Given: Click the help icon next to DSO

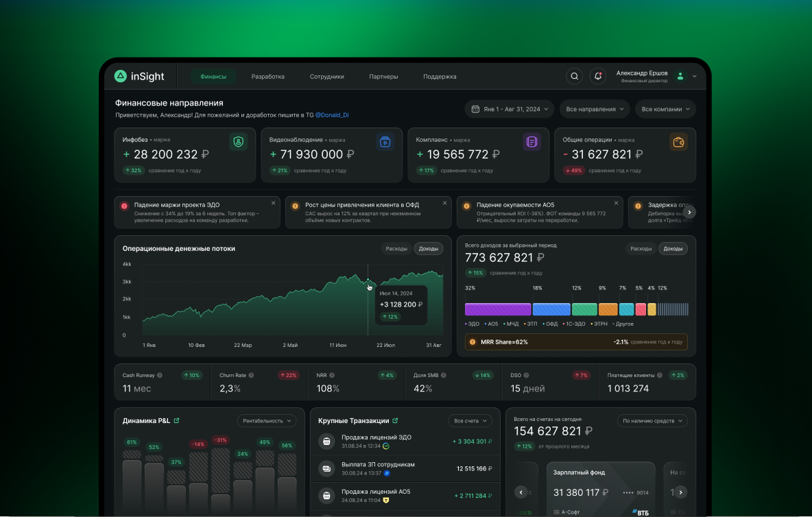Looking at the screenshot, I should click(526, 375).
